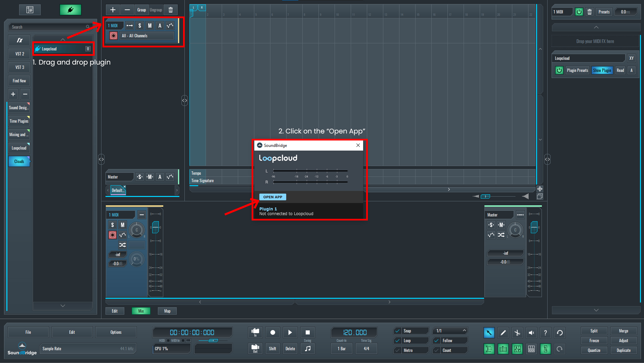
Task: Toggle automation A on 1 MIDI track
Action: click(x=160, y=26)
